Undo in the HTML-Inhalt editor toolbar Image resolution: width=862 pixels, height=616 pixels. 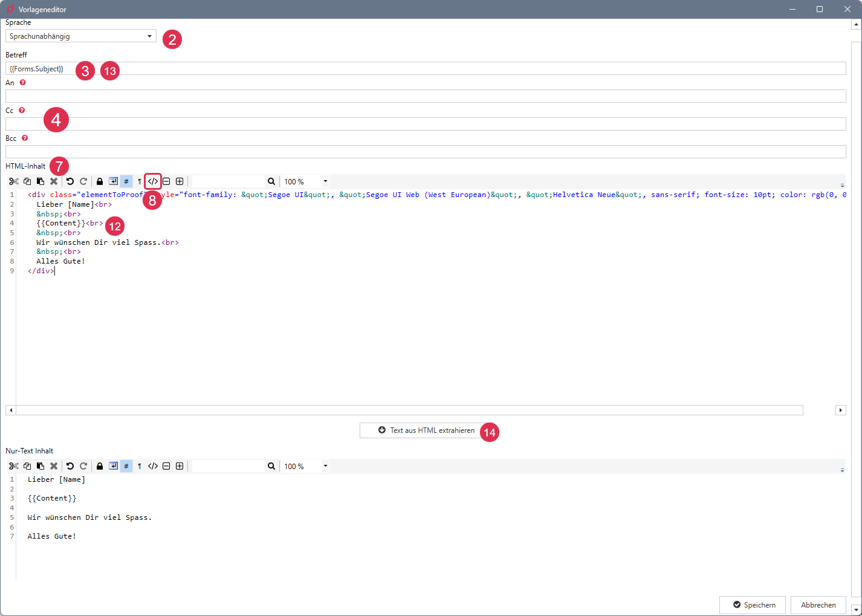tap(70, 181)
